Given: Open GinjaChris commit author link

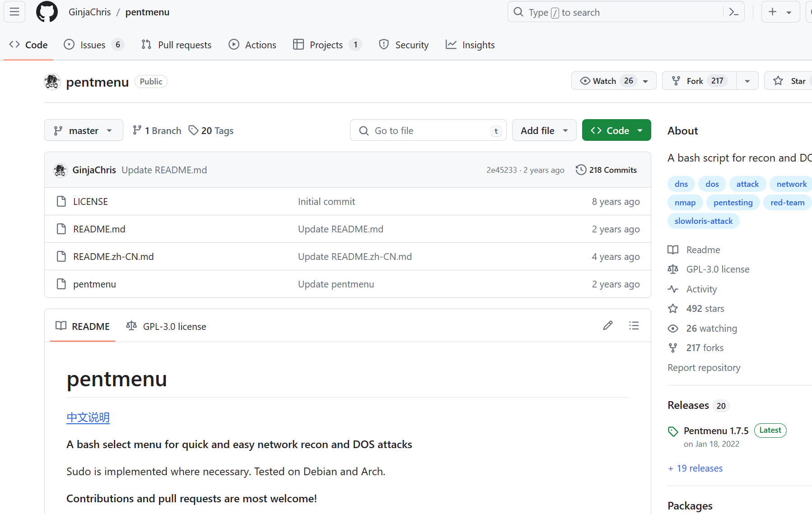Looking at the screenshot, I should 94,170.
